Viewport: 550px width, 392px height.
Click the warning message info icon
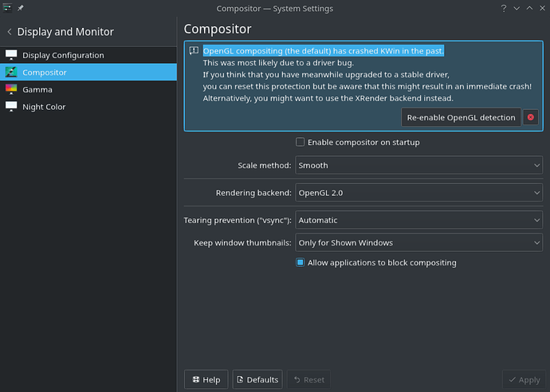194,51
